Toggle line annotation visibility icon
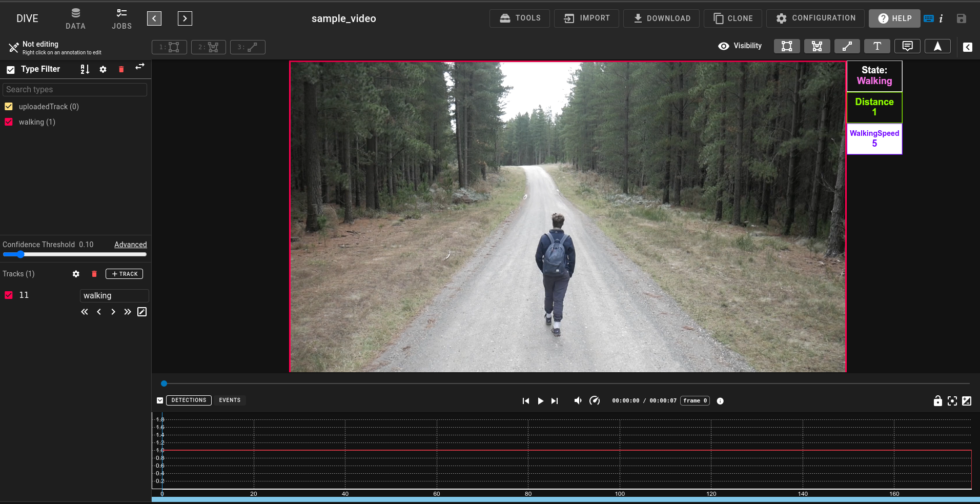Screen dimensions: 980x504 (x=847, y=46)
